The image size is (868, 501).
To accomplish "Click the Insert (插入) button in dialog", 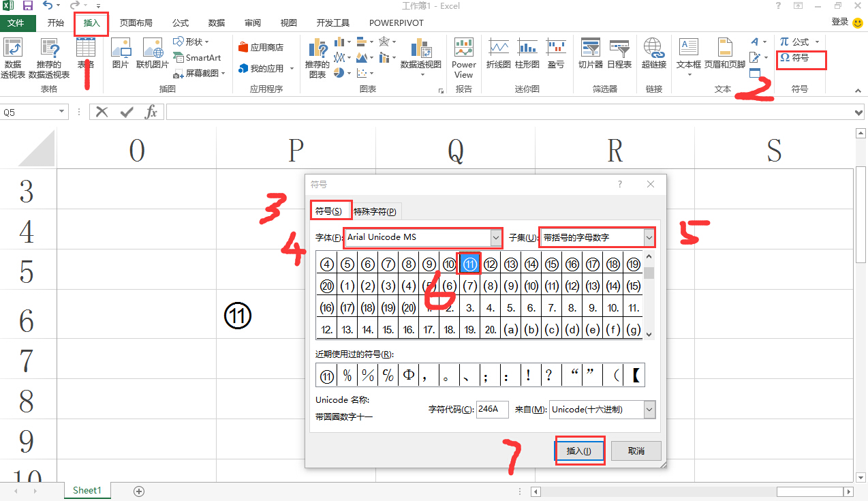I will [579, 451].
